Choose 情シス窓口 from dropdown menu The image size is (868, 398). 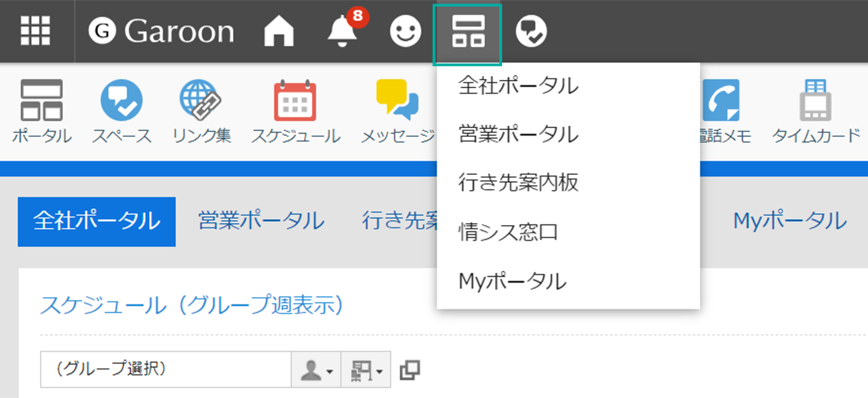pos(568,232)
